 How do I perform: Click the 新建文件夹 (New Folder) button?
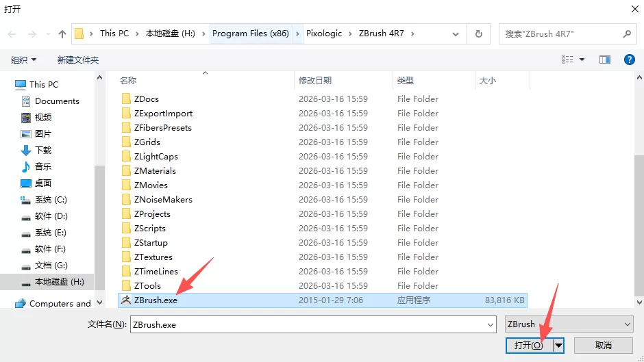pyautogui.click(x=78, y=60)
